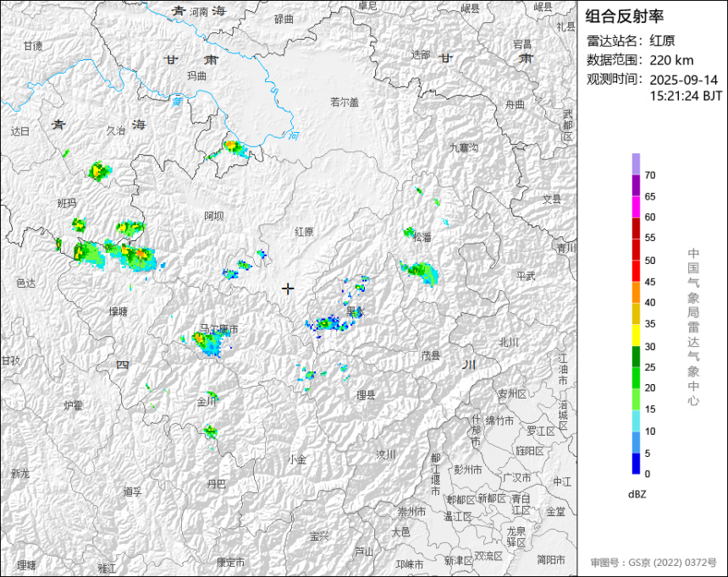Image resolution: width=728 pixels, height=577 pixels.
Task: Click the 2025-09-14 observation date
Action: tap(683, 80)
